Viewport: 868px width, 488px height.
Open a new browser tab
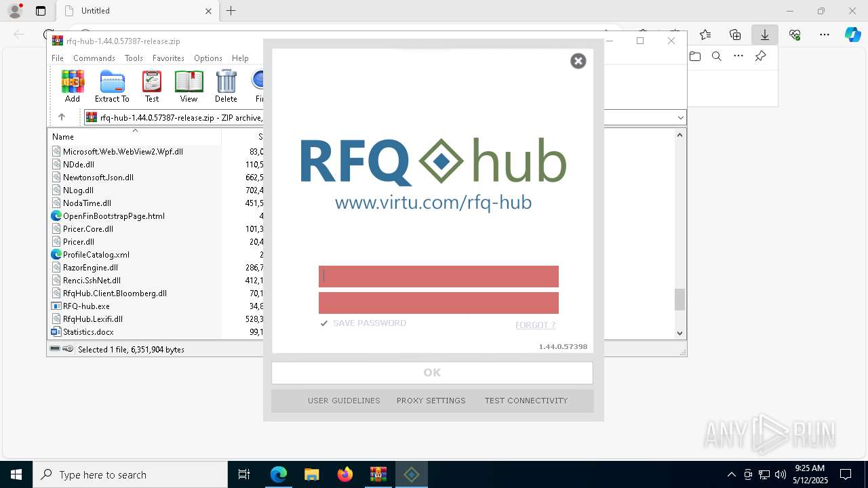coord(231,11)
